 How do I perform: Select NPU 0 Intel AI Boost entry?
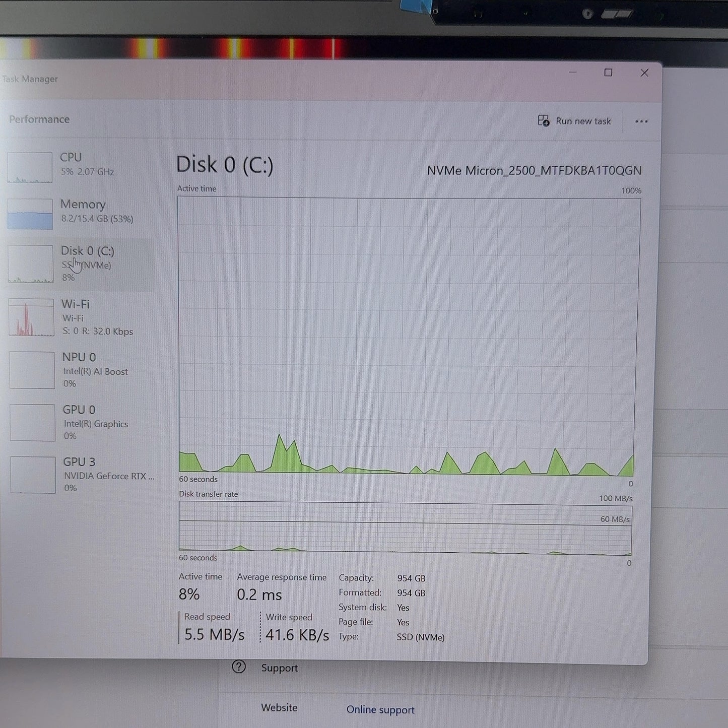tap(81, 370)
